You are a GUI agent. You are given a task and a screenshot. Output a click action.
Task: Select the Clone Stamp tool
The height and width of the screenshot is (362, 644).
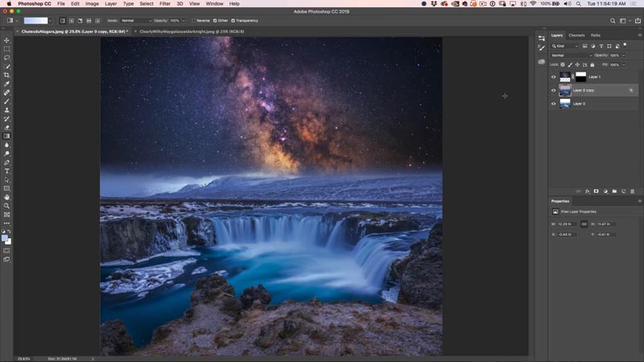[6, 110]
